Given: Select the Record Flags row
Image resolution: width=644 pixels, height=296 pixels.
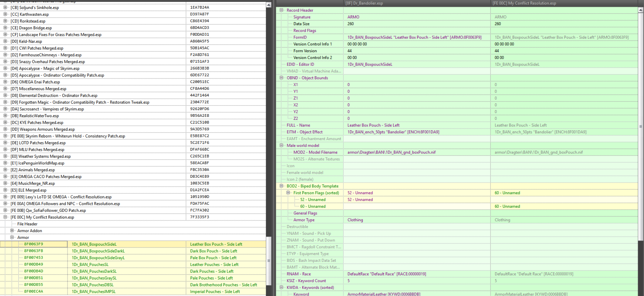Looking at the screenshot, I should click(305, 30).
